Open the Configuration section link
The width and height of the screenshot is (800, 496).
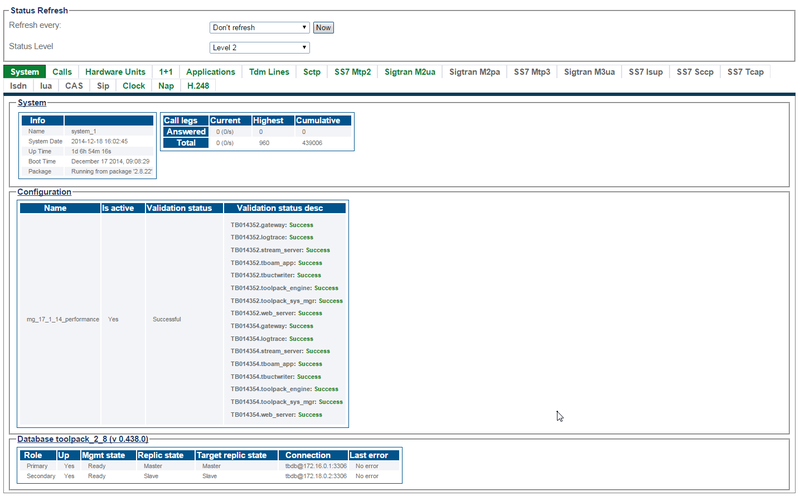pos(44,192)
